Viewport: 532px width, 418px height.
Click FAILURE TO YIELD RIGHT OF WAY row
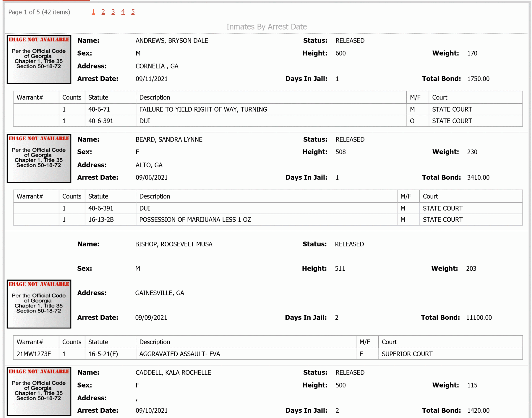pos(268,109)
